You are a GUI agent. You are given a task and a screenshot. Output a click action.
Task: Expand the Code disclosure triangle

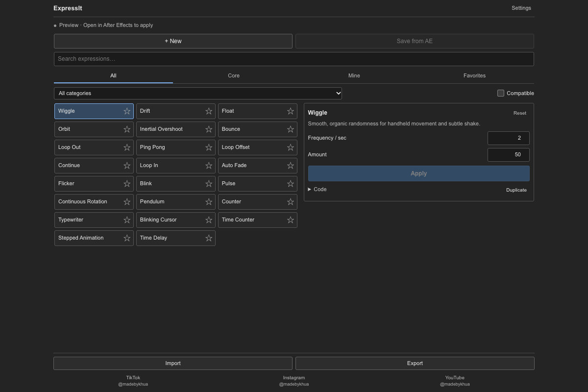click(310, 189)
